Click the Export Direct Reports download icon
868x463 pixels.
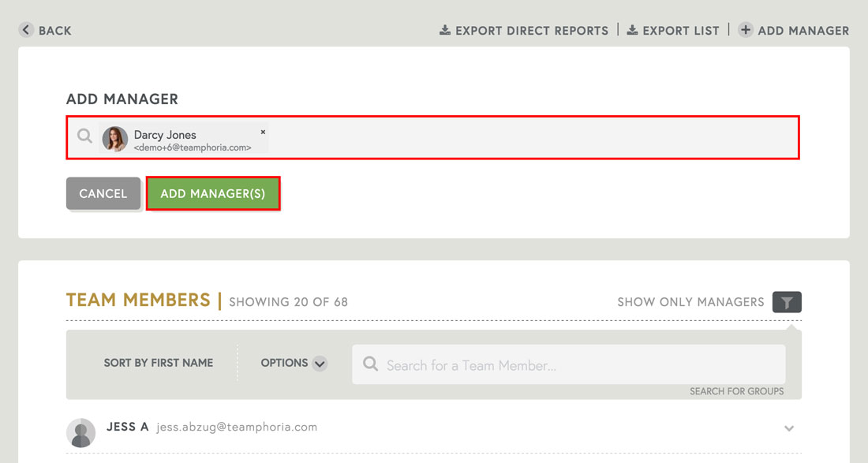[444, 29]
